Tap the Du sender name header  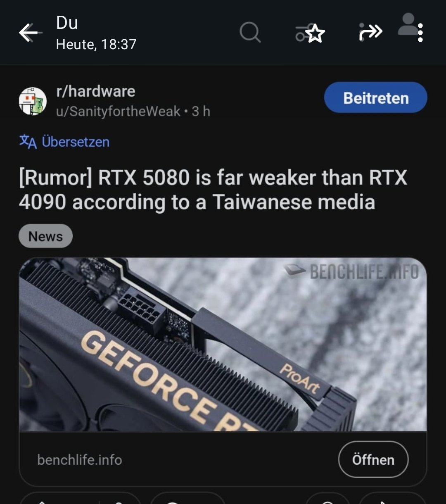(67, 22)
